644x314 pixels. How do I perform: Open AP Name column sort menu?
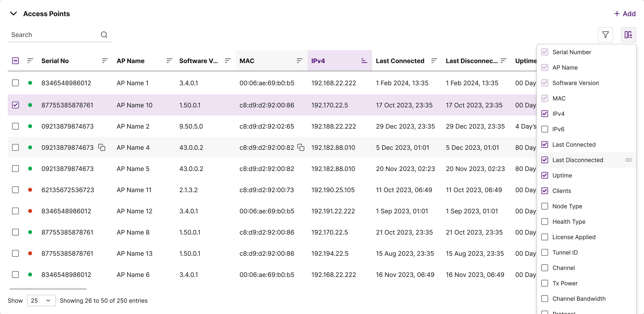pos(169,61)
